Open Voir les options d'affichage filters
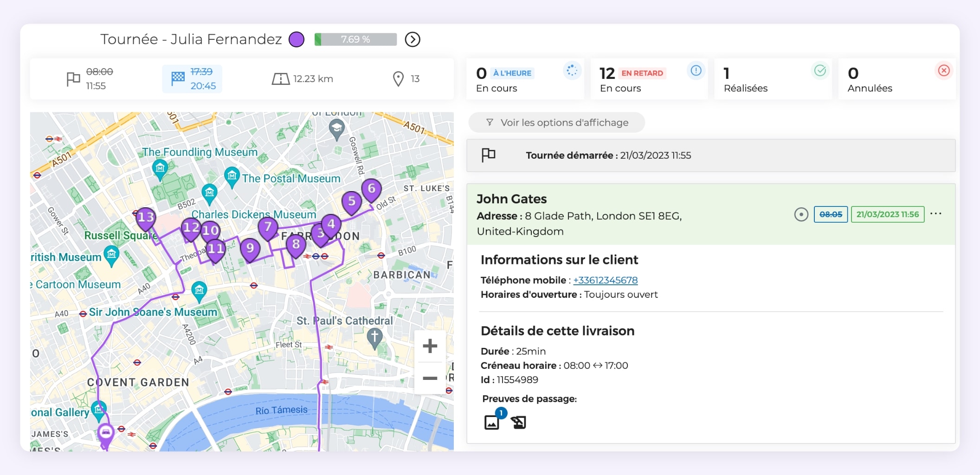The width and height of the screenshot is (980, 475). pyautogui.click(x=556, y=122)
